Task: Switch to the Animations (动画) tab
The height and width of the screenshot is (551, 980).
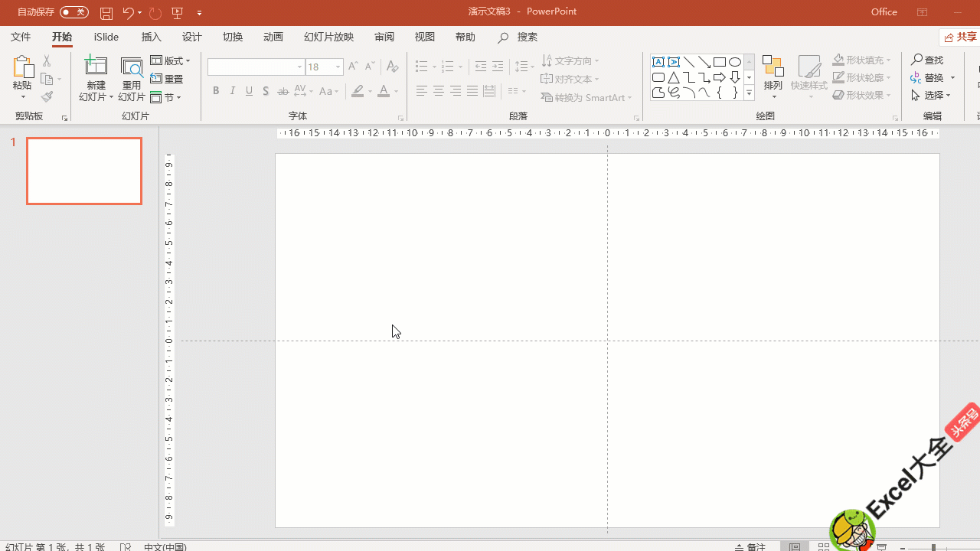Action: (273, 37)
